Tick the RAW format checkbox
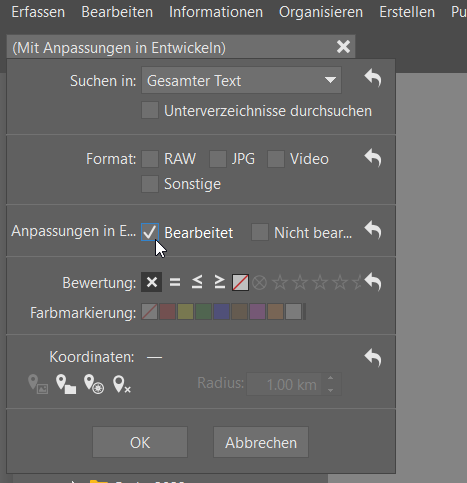Screen dimensions: 467x483 coord(150,159)
